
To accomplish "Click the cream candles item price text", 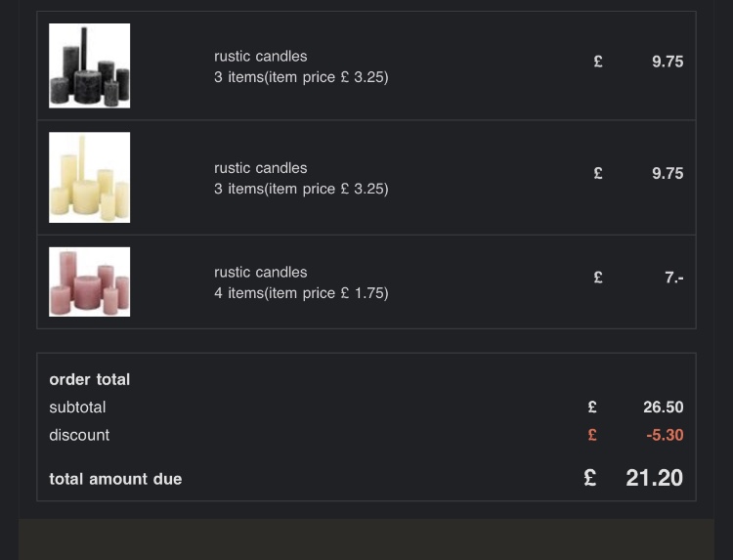I will [301, 189].
